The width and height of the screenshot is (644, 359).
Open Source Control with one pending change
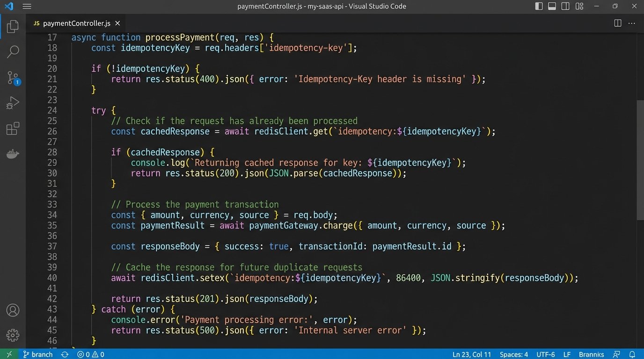pyautogui.click(x=13, y=78)
